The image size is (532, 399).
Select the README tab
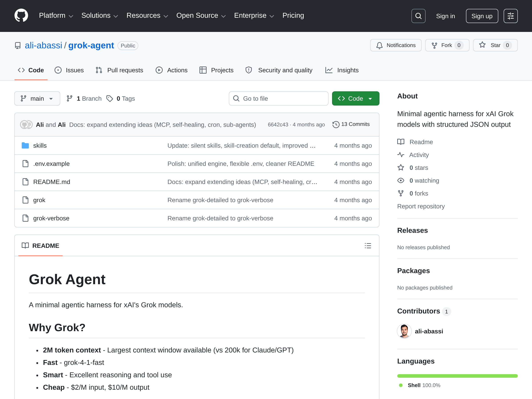(x=40, y=246)
